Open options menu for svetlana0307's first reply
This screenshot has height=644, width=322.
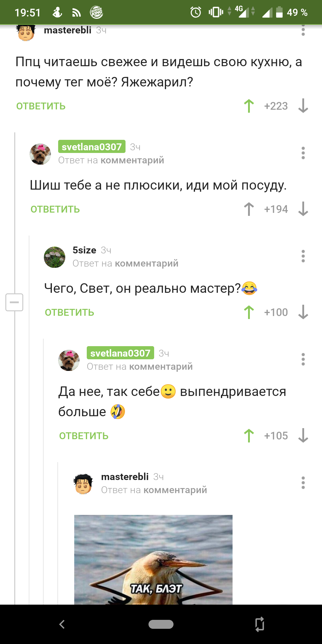click(x=303, y=153)
